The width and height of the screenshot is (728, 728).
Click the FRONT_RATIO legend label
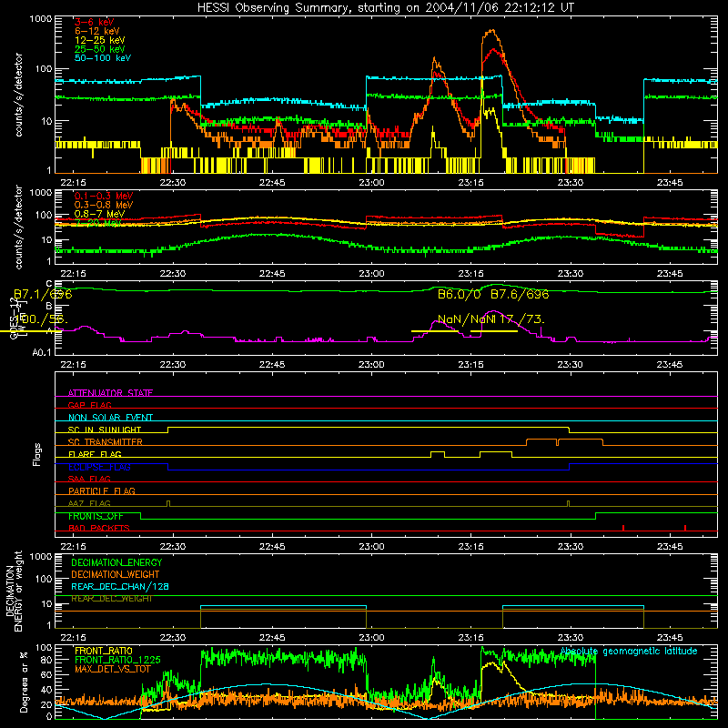tap(104, 651)
